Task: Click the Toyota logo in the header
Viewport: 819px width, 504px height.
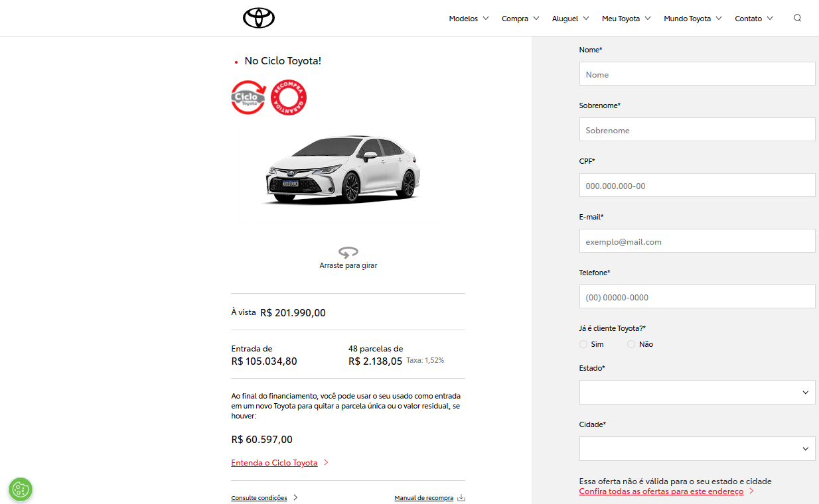Action: point(258,18)
